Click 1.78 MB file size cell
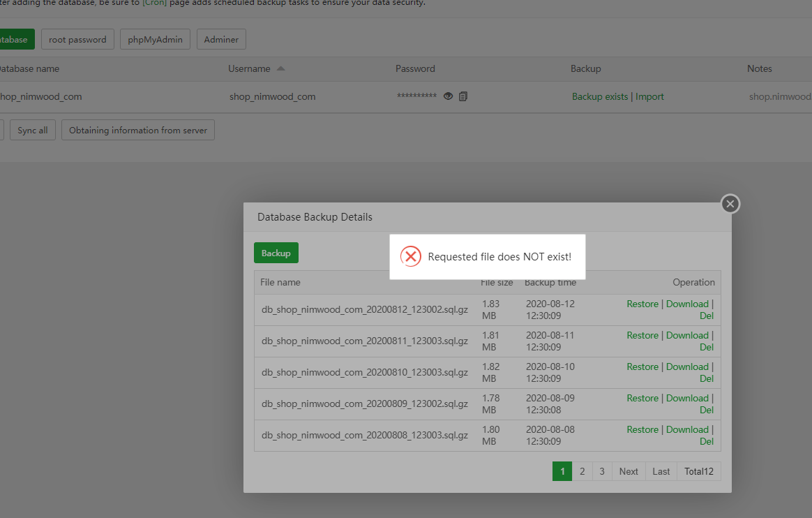The width and height of the screenshot is (812, 518). [x=490, y=404]
